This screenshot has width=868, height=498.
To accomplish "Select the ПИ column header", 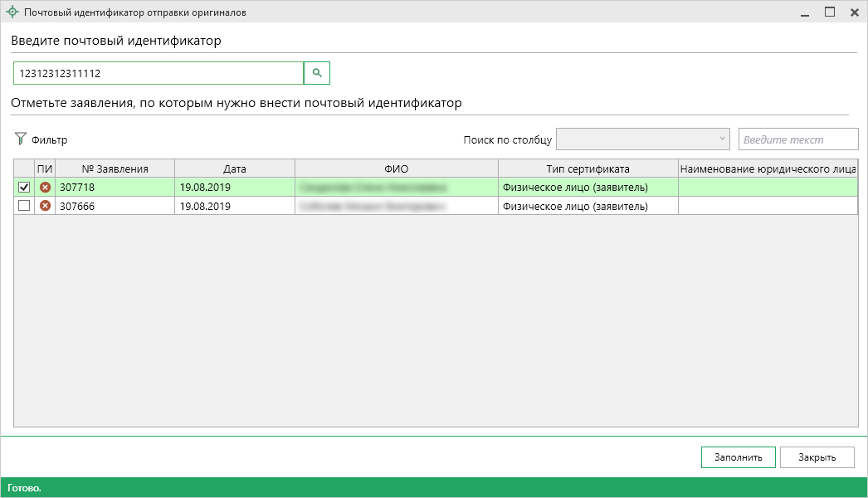I will point(45,168).
